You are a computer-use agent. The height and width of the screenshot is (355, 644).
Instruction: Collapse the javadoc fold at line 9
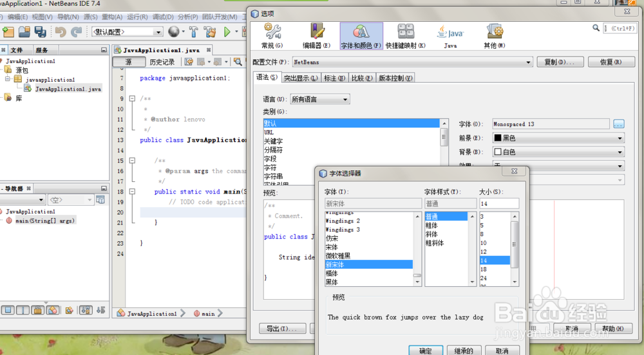(132, 98)
